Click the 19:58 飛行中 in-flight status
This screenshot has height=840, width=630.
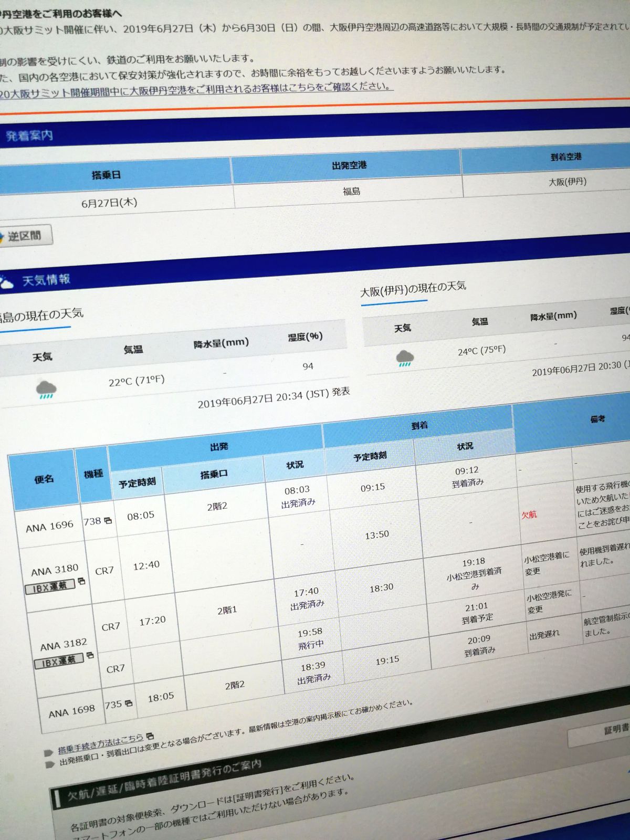310,638
